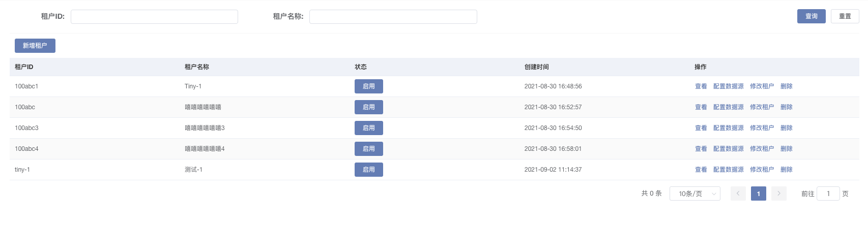Focus the 租户名称 input field
Image resolution: width=868 pixels, height=225 pixels.
coord(393,17)
